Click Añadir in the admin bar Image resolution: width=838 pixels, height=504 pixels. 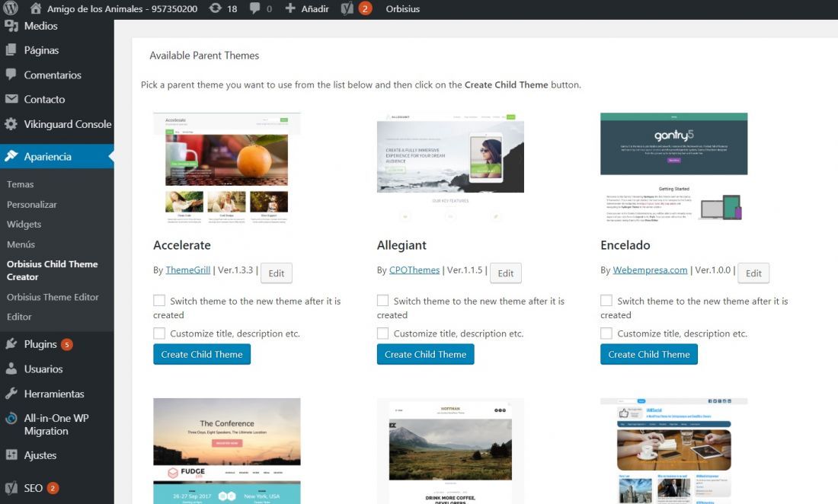(315, 8)
